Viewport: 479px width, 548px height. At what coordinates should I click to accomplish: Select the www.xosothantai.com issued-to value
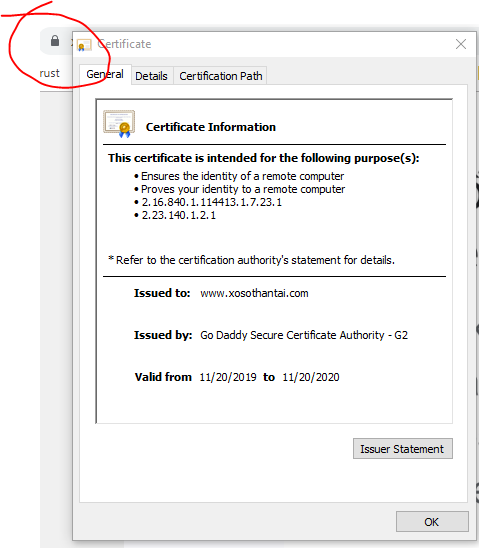[254, 293]
